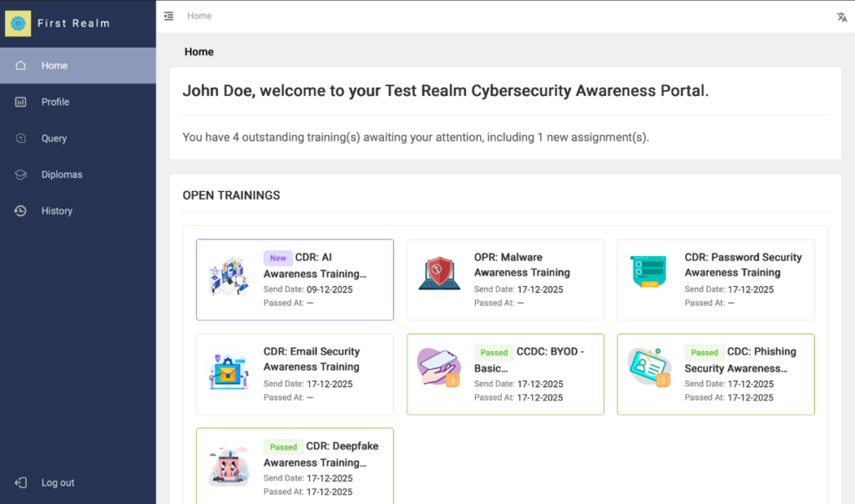Open CDR: Email Security Awareness Training
This screenshot has width=855, height=504.
(311, 360)
